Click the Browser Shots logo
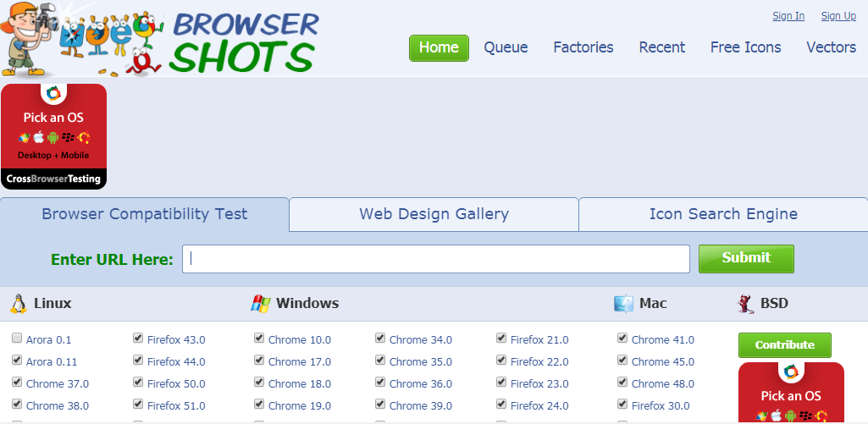This screenshot has height=424, width=868. [161, 39]
